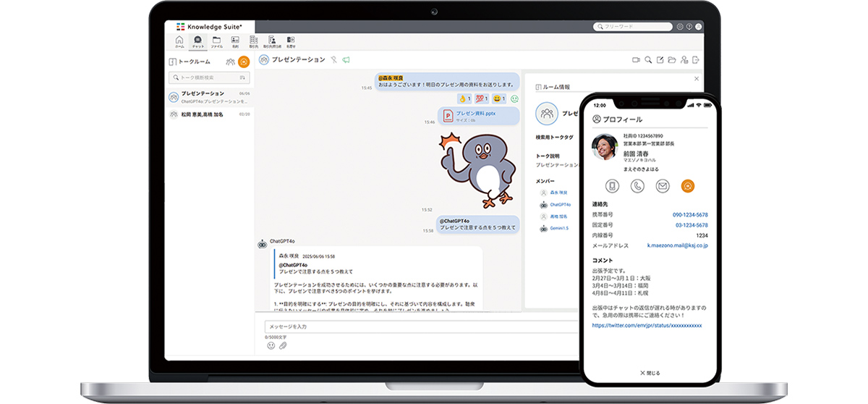This screenshot has height=404, width=868.
Task: Click the emoji picker below message input
Action: 271,345
